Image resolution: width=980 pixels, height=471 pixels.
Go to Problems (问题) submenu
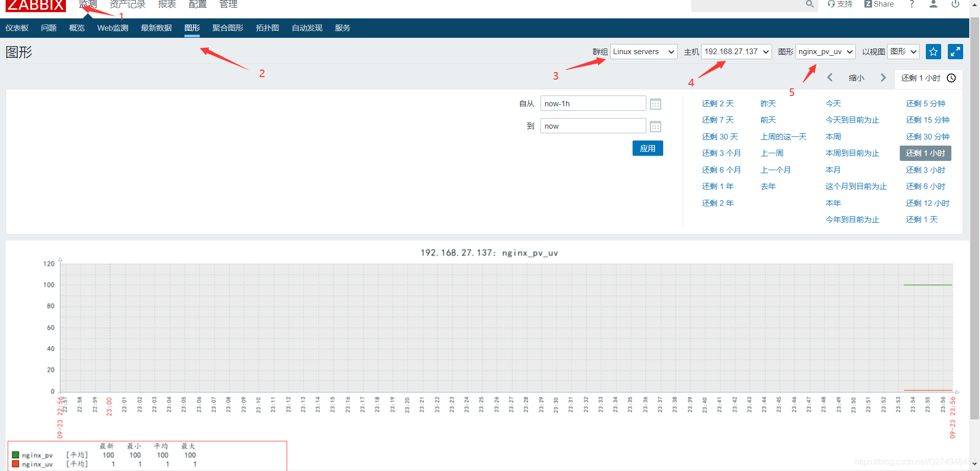click(x=49, y=28)
